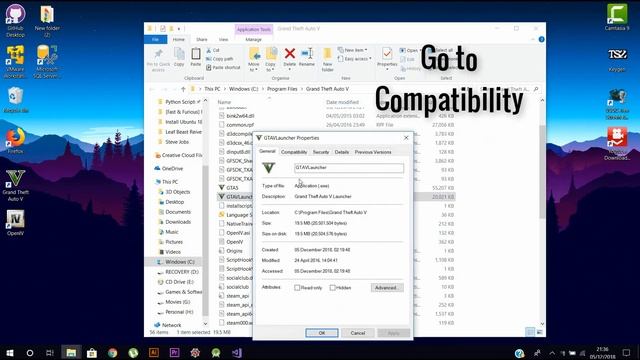Open the View ribbon tab
Image resolution: width=640 pixels, height=360 pixels.
[x=223, y=40]
